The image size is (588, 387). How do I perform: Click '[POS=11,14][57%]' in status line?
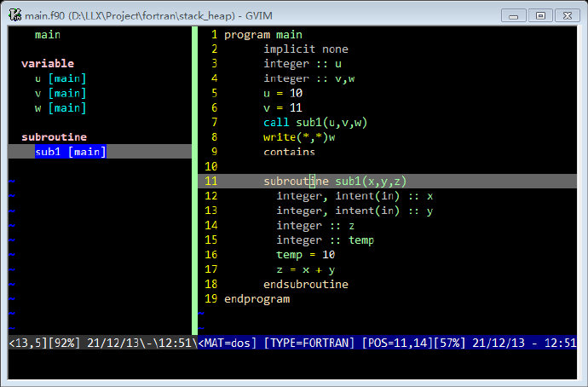pyautogui.click(x=413, y=343)
